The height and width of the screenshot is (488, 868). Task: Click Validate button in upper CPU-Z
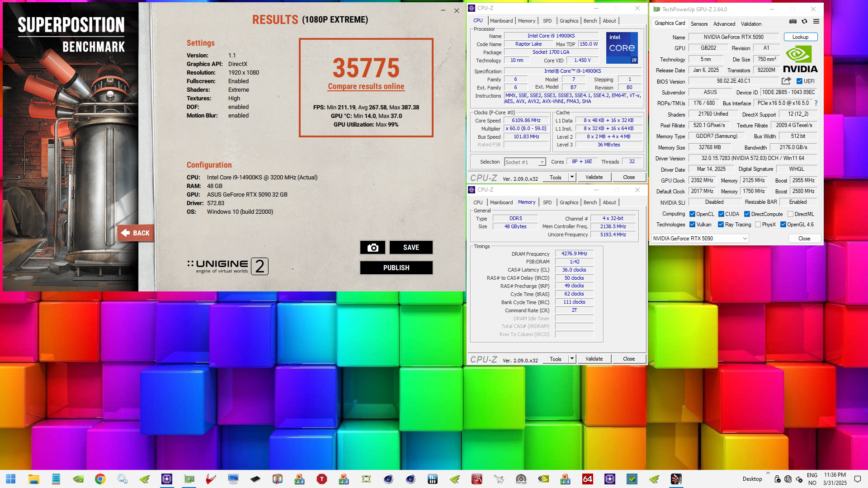point(594,177)
